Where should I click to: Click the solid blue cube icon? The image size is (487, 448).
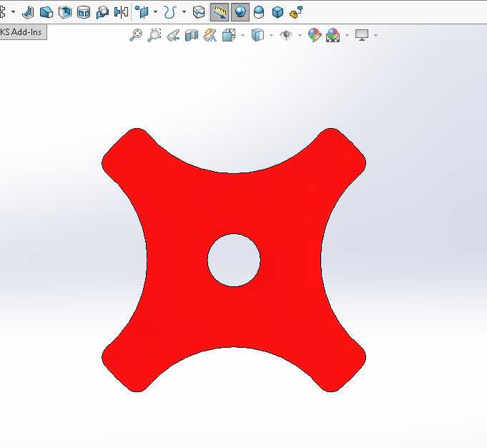pos(277,12)
